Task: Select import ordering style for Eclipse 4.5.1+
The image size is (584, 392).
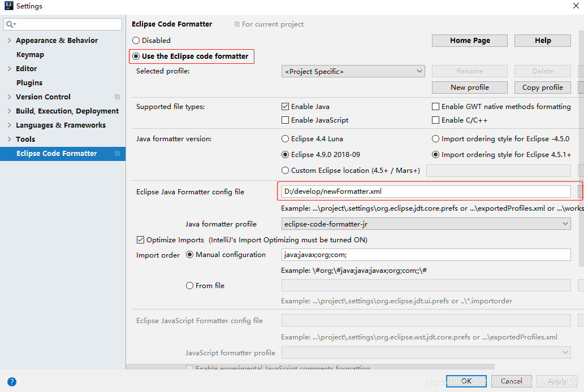Action: pyautogui.click(x=435, y=155)
